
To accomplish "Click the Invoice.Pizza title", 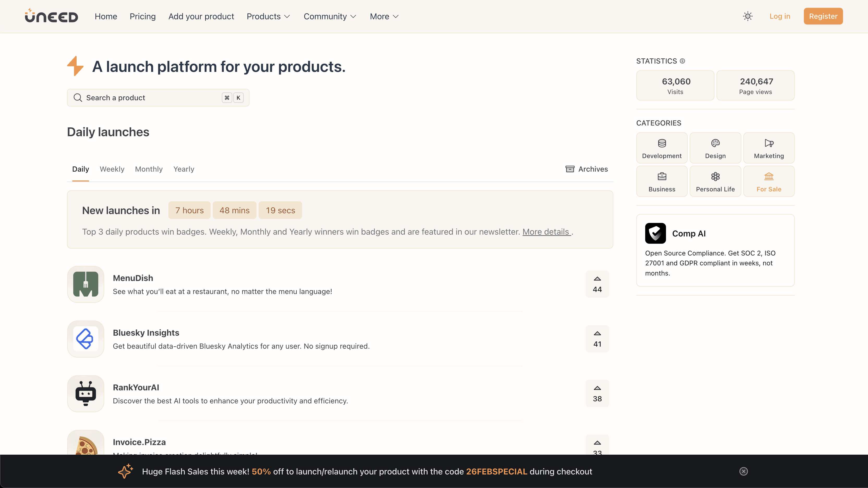I will click(139, 442).
